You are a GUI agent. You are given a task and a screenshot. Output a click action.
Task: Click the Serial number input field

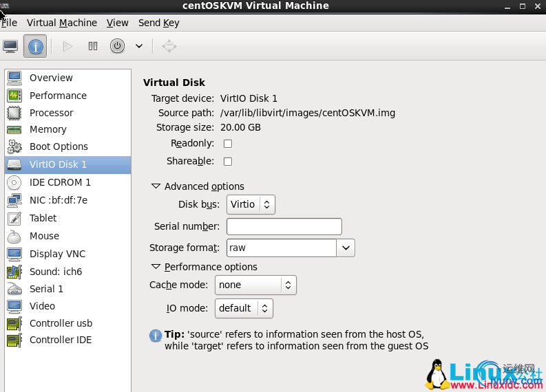(x=284, y=227)
